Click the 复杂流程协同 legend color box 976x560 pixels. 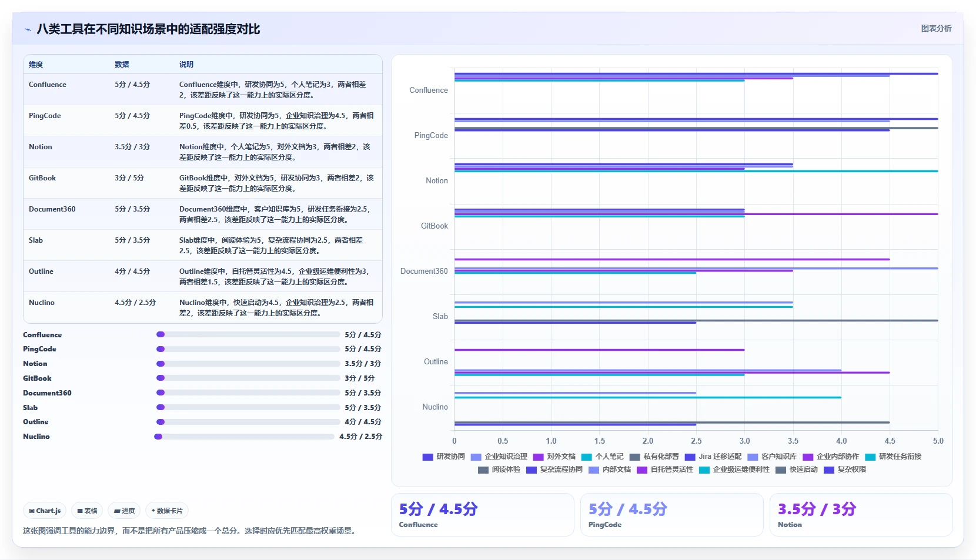532,470
